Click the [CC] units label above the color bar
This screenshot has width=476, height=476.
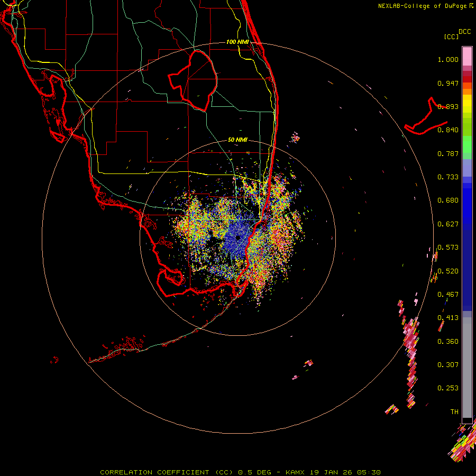click(452, 36)
